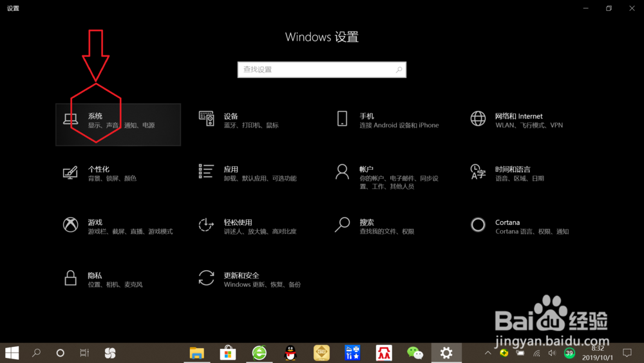This screenshot has height=363, width=644.
Task: Open the 手机 (Phone) settings icon
Action: pos(342,119)
